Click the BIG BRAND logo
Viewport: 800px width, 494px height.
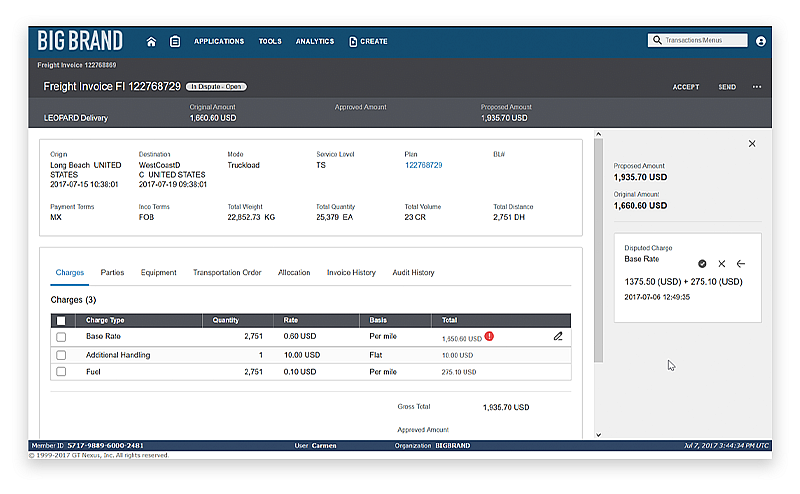pos(80,41)
